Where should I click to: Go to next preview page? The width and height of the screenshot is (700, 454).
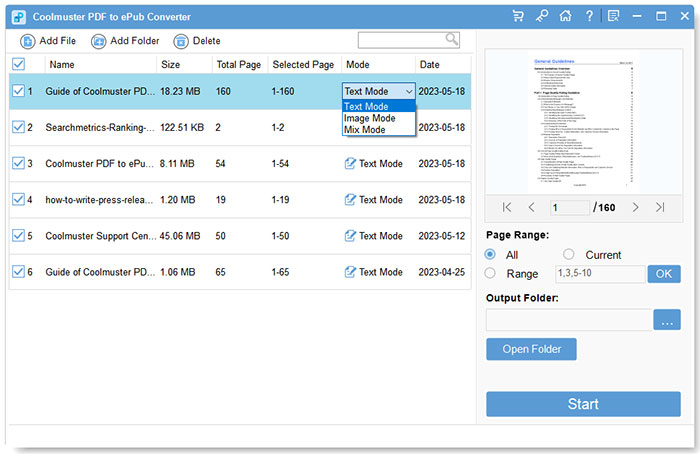pos(636,207)
